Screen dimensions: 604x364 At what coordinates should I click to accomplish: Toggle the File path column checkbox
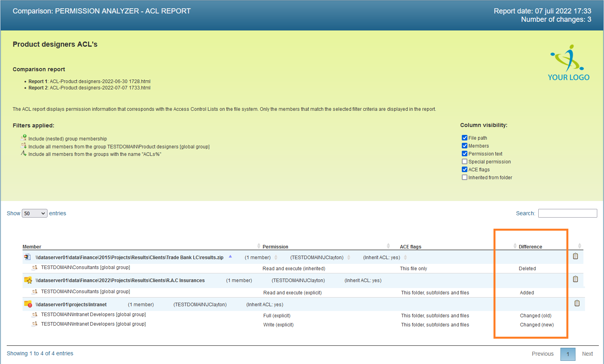465,138
